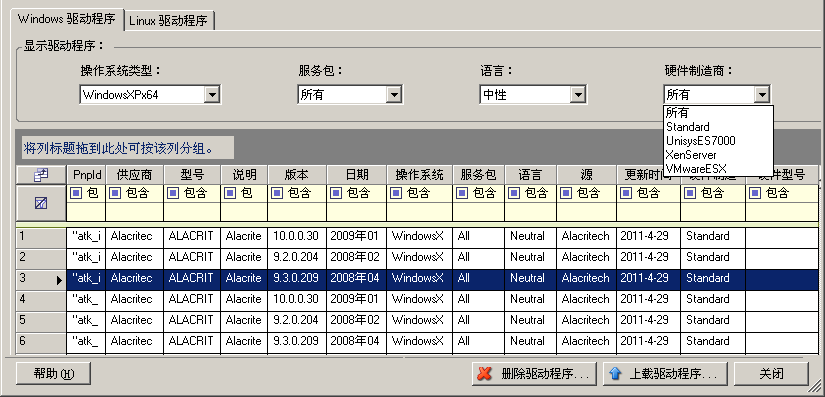
Task: Choose 所有 in the manufacturer list
Action: coord(718,113)
